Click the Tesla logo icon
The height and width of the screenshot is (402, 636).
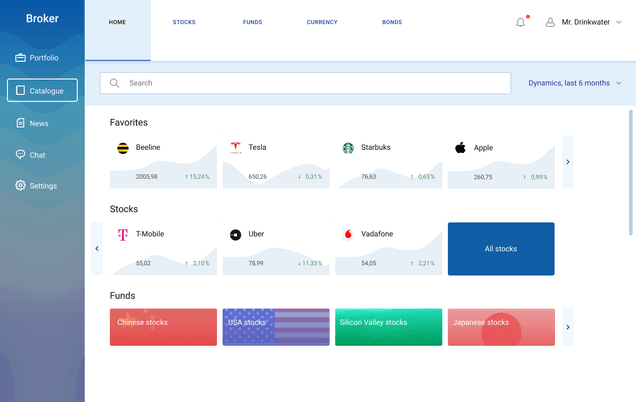click(x=236, y=148)
